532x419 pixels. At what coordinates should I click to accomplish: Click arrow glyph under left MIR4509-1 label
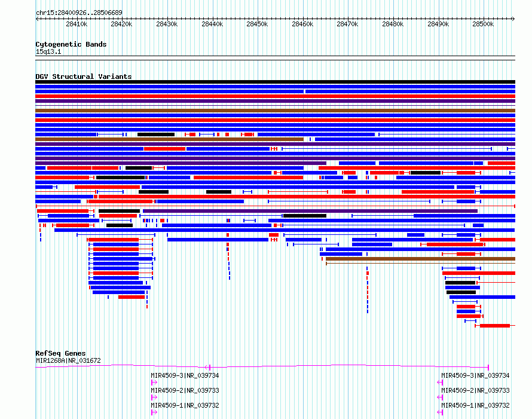(x=154, y=412)
